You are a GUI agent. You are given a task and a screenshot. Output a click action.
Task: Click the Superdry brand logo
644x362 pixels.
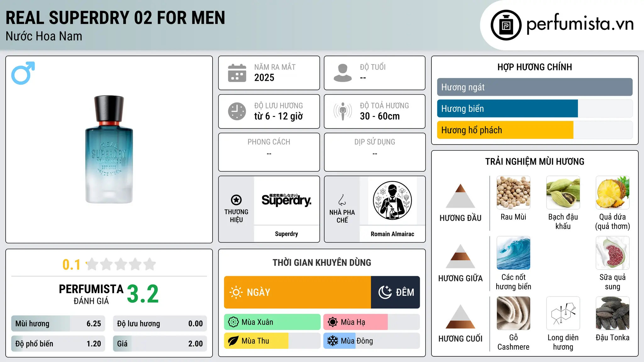pyautogui.click(x=286, y=200)
